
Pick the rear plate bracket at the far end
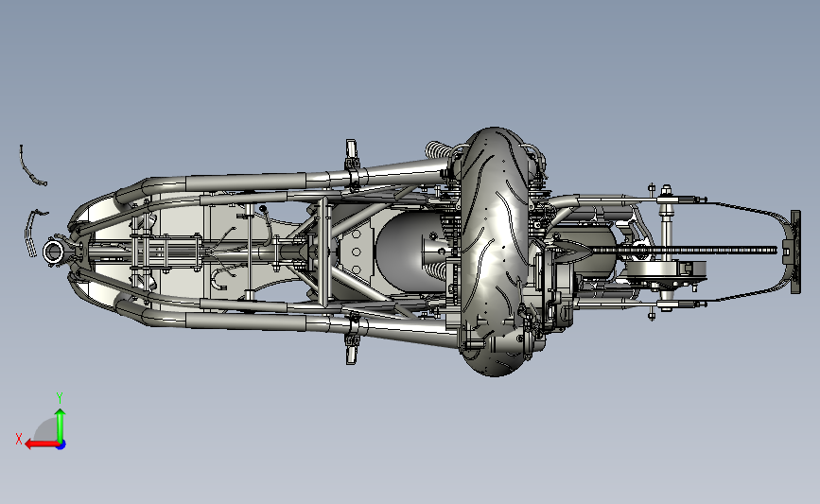795,252
